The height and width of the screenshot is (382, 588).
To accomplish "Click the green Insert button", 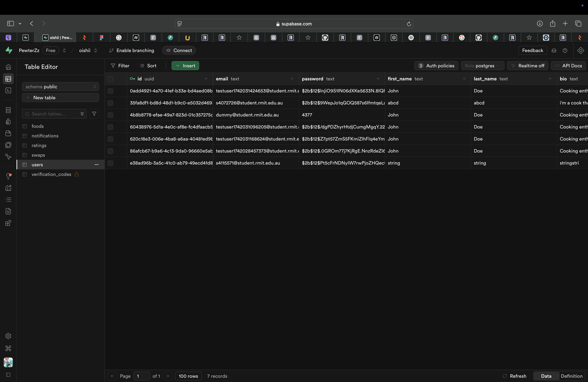I will [x=185, y=66].
